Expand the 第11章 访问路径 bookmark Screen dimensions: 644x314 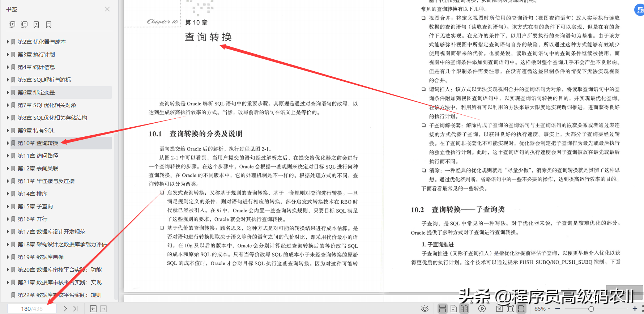click(x=8, y=156)
